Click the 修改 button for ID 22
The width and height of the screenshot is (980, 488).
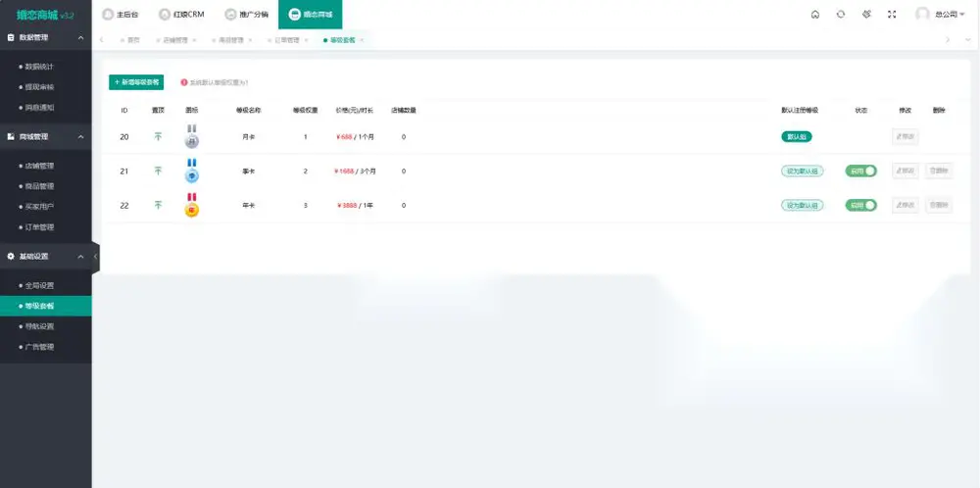[x=905, y=205]
